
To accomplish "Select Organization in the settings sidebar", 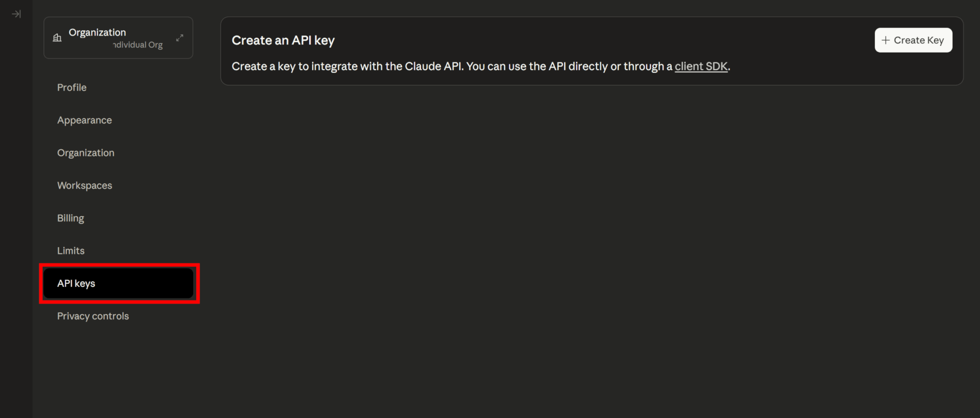I will (x=86, y=153).
